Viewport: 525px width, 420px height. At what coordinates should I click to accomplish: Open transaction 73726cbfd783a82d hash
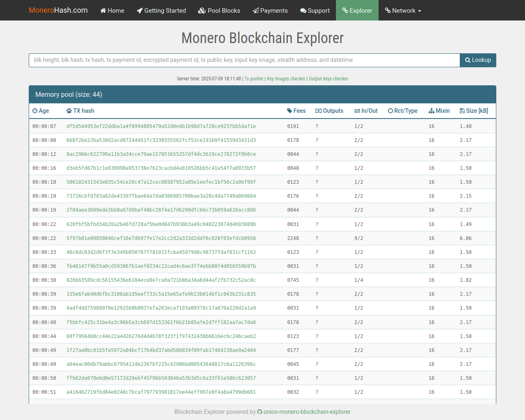coord(161,196)
